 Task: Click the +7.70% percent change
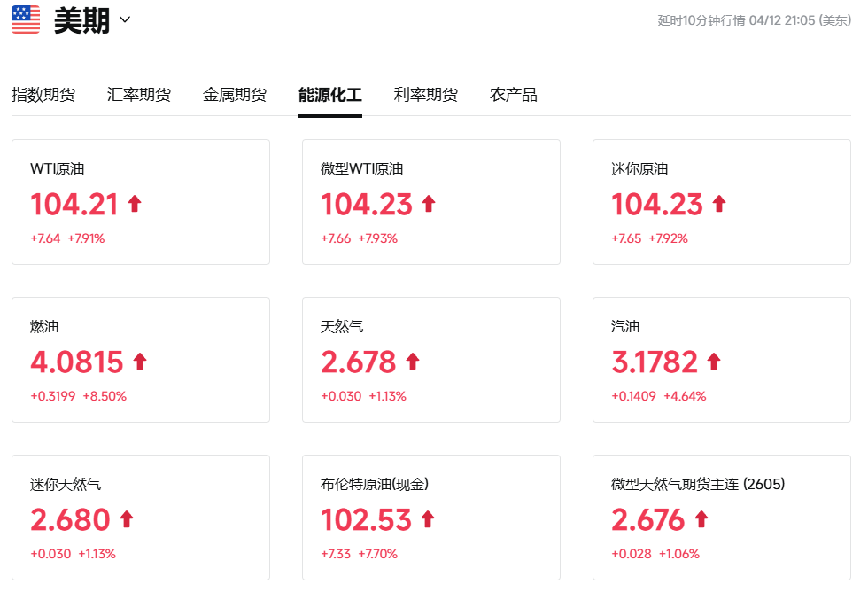tap(378, 555)
